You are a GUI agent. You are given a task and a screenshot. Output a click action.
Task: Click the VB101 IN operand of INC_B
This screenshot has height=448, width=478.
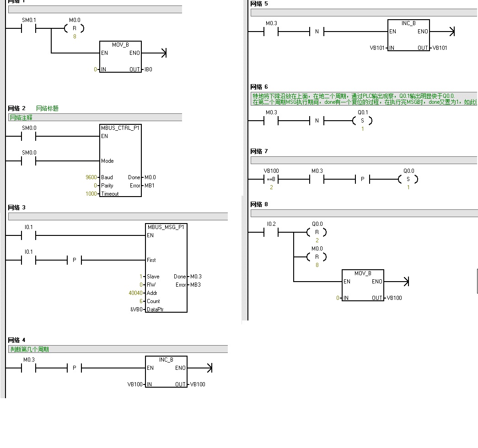click(x=377, y=48)
